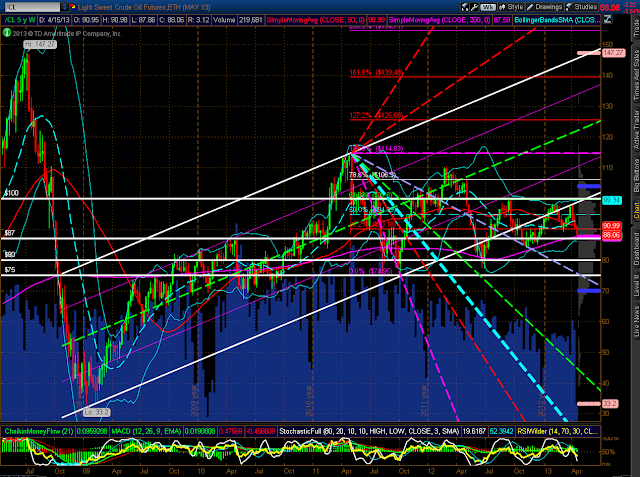Click the 88.06 current price bubble
This screenshot has height=477, width=640.
coord(611,235)
